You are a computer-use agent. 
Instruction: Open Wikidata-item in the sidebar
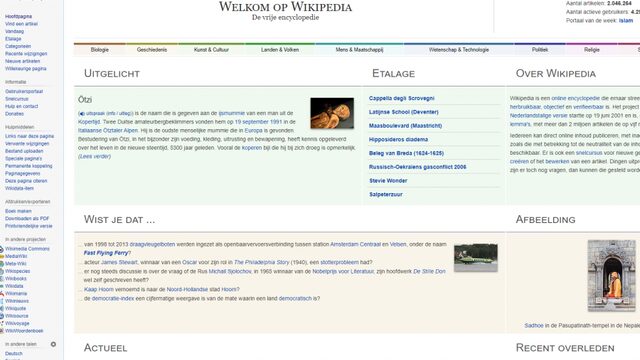pos(19,188)
